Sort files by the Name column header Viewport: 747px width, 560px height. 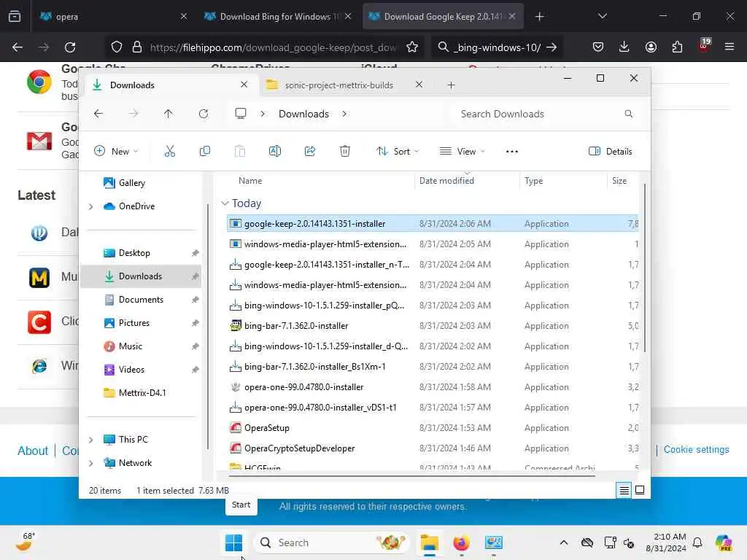(250, 181)
